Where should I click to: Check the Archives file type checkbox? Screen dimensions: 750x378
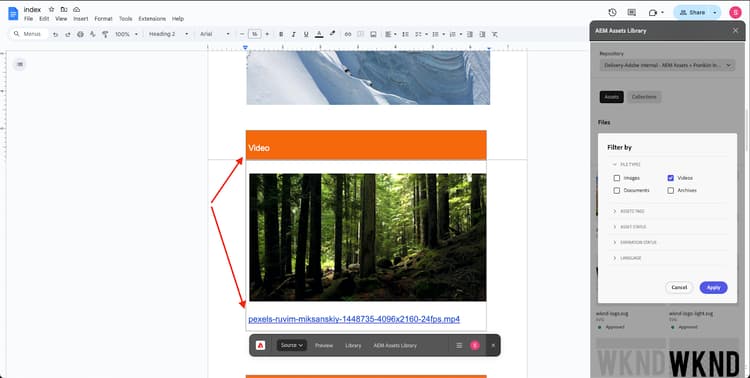tap(671, 190)
